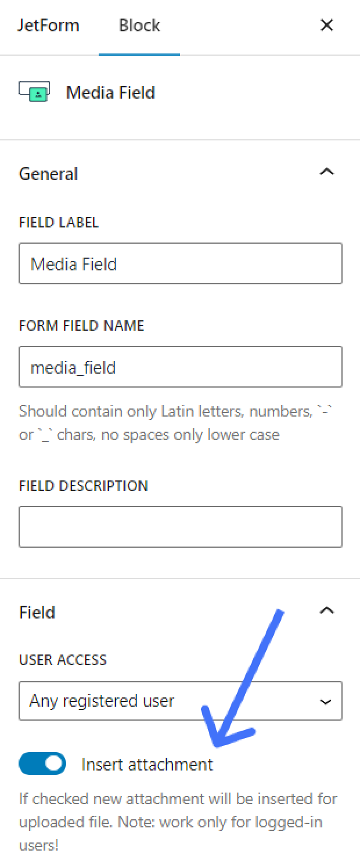Click the Field Label heading text
Viewport: 360px width, 868px height.
(x=59, y=222)
